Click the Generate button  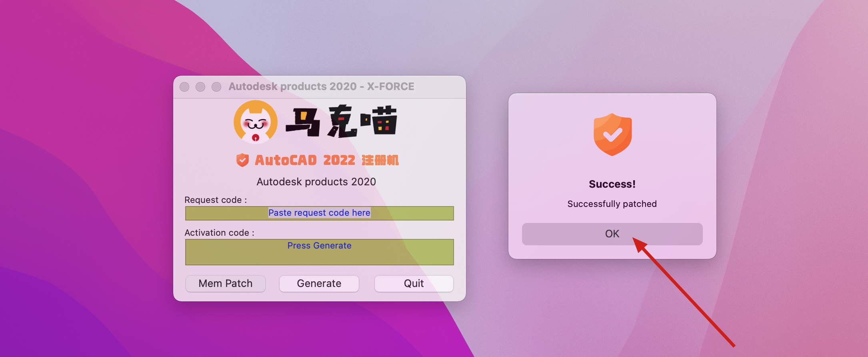click(319, 283)
